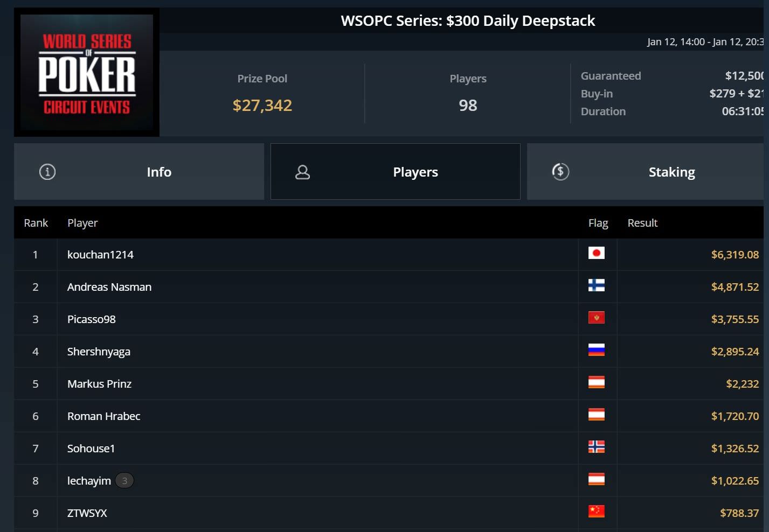Sort by Result column header
769x532 pixels.
point(642,223)
